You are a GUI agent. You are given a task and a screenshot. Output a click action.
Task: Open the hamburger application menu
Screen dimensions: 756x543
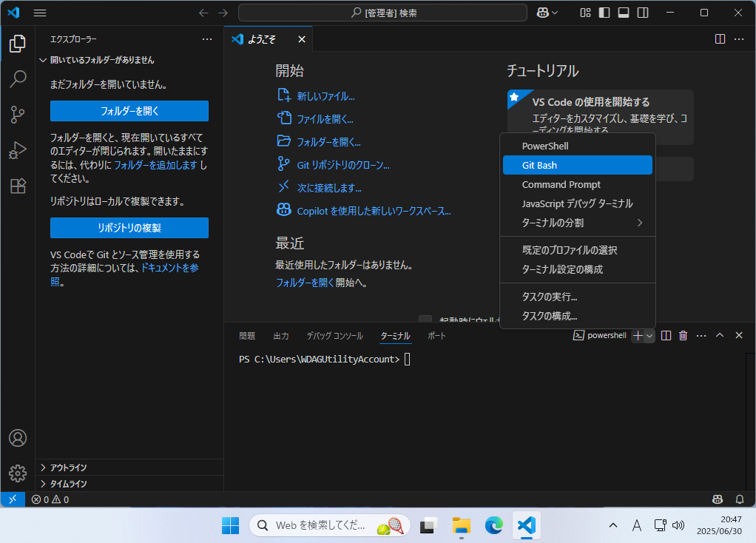point(40,13)
